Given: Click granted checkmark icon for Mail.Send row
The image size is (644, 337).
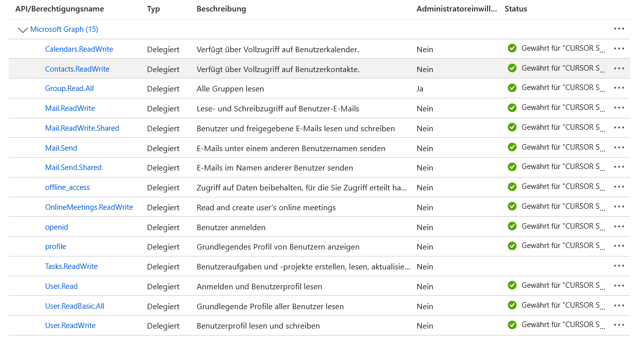Looking at the screenshot, I should [512, 147].
